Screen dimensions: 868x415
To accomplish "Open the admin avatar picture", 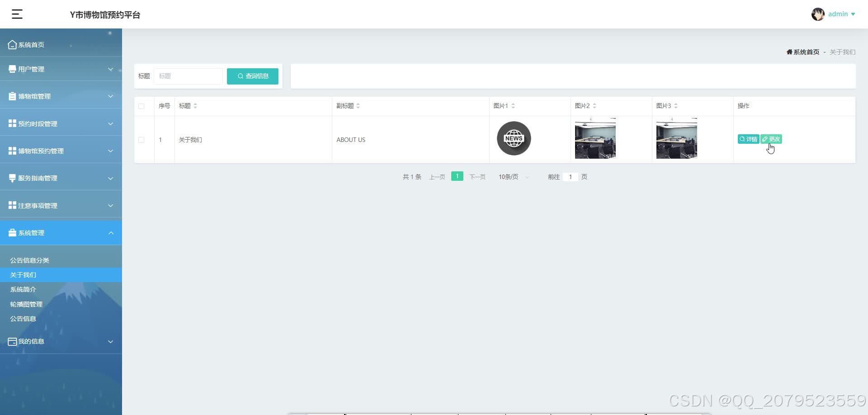I will coord(818,14).
